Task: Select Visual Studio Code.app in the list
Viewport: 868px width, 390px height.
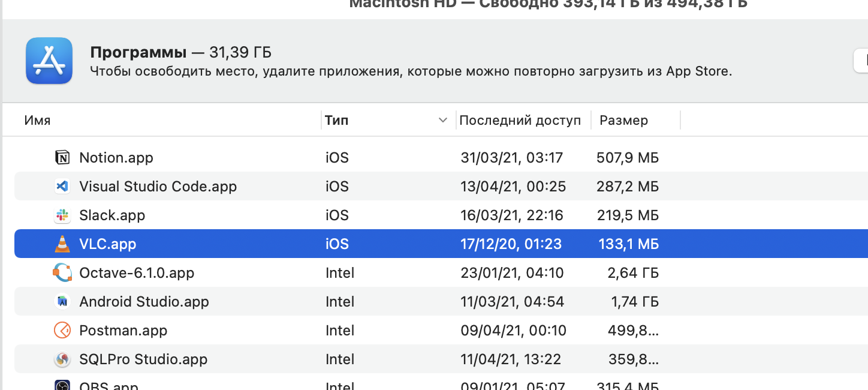Action: 158,187
